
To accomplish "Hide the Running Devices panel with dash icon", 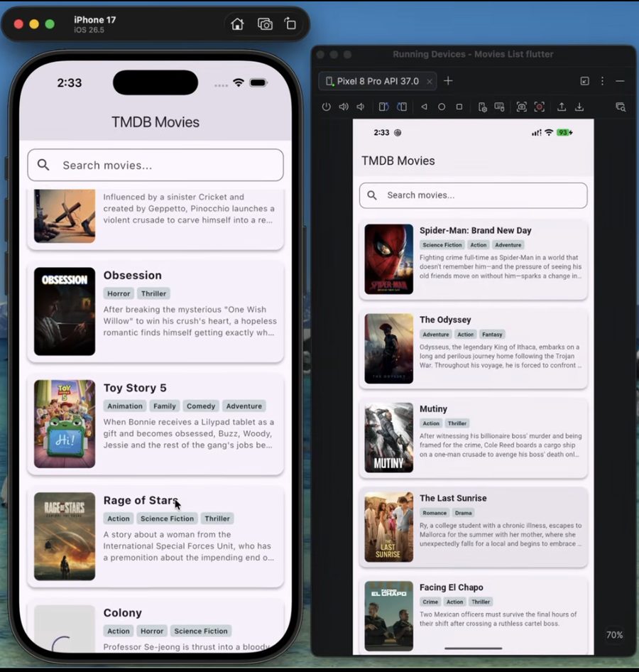I will pyautogui.click(x=620, y=81).
